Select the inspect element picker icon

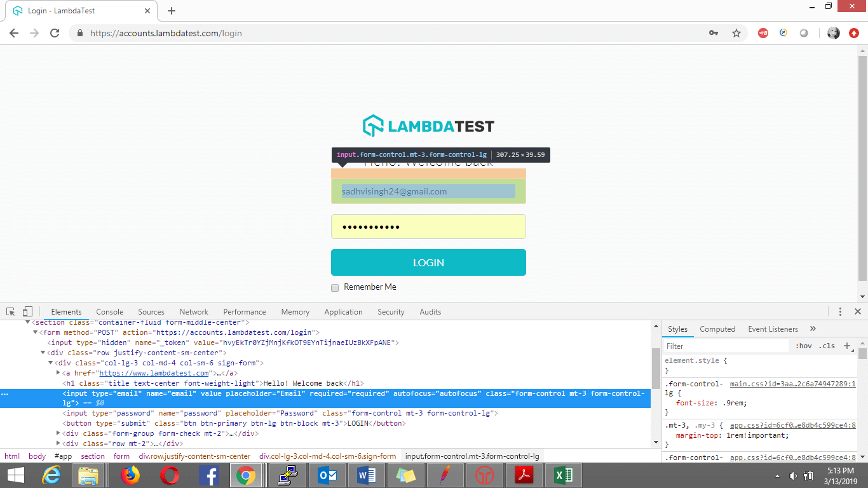tap(11, 311)
